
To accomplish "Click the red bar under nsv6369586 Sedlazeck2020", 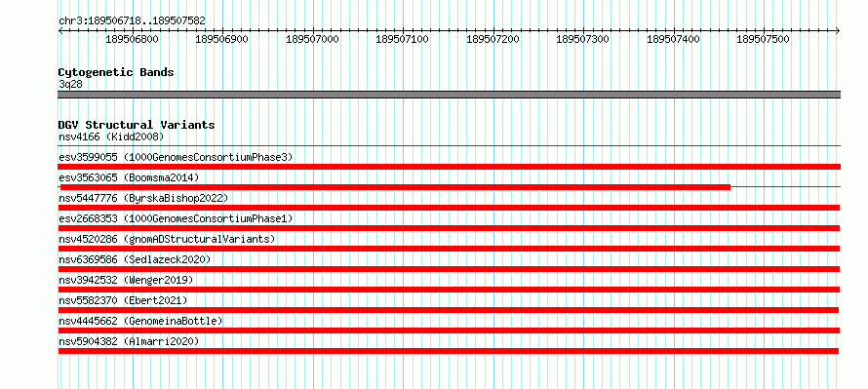I will pos(449,269).
